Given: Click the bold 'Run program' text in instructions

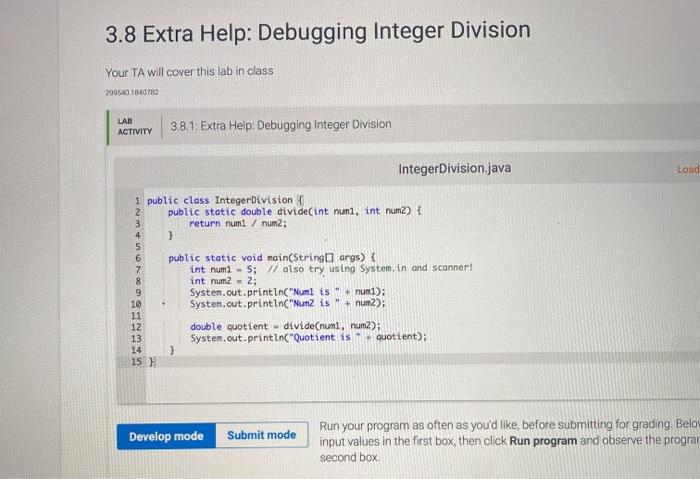Looking at the screenshot, I should point(543,441).
